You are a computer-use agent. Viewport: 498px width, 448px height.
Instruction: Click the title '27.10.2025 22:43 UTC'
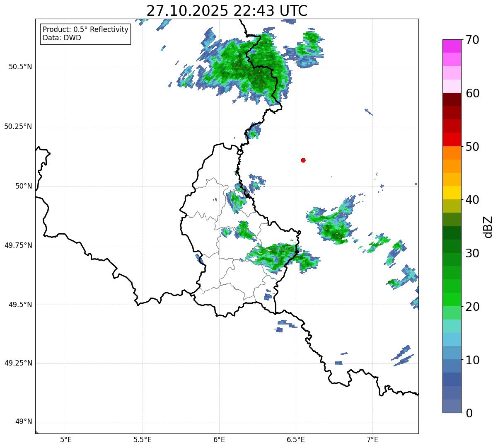(x=227, y=10)
